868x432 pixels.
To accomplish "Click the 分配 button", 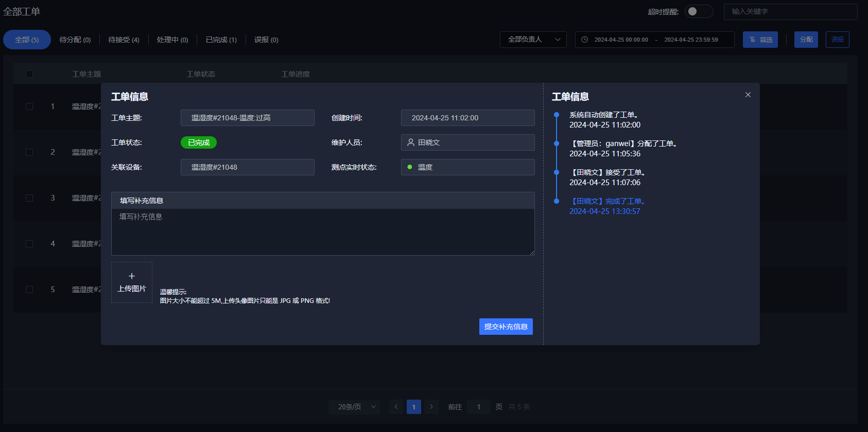I will [806, 40].
